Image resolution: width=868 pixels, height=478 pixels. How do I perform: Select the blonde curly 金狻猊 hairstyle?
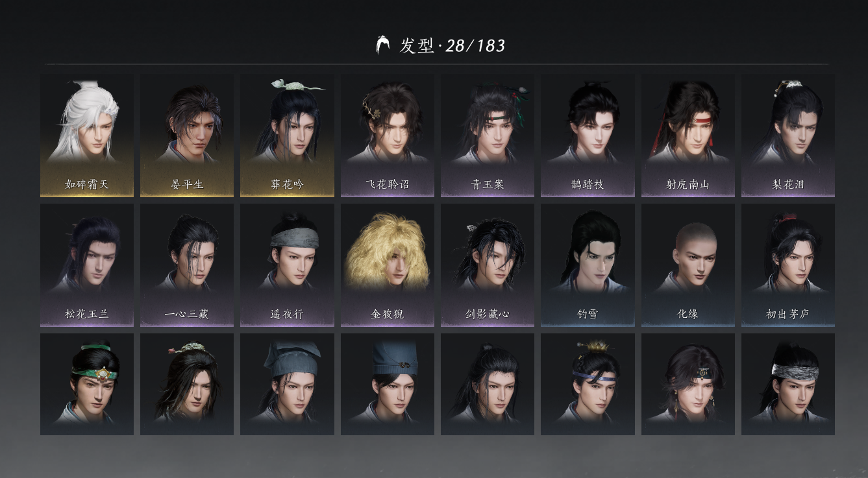(388, 265)
